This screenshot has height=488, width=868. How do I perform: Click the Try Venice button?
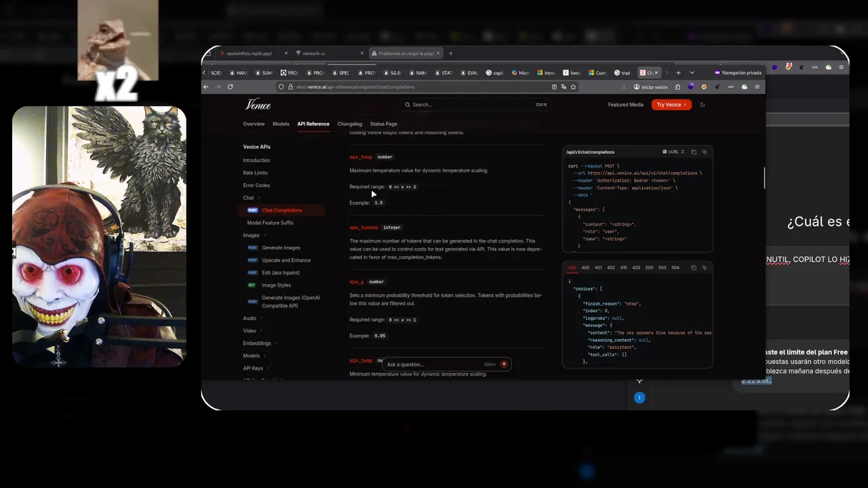(x=671, y=104)
